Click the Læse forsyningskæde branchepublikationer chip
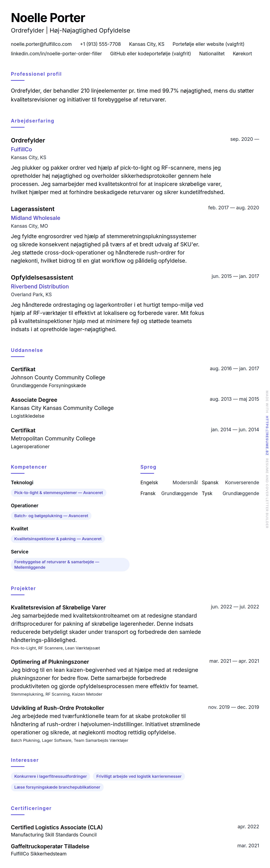 click(x=57, y=787)
